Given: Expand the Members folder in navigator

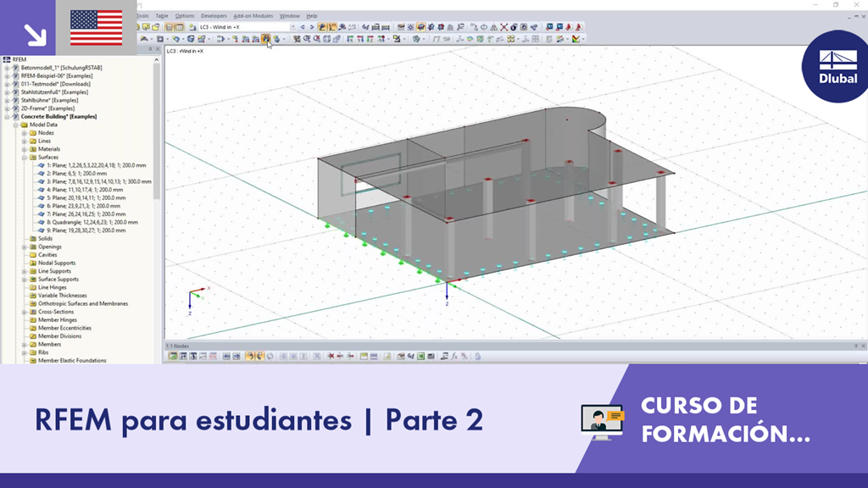Looking at the screenshot, I should pos(24,345).
